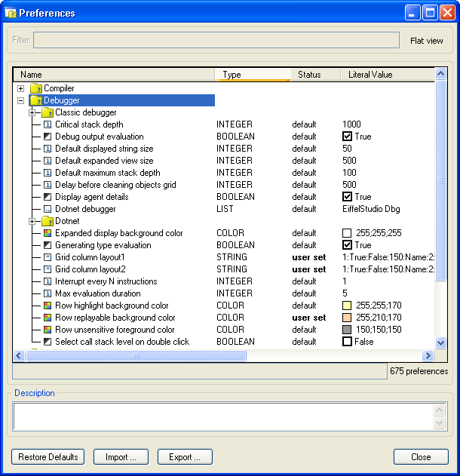Click the Export ... button
Screen dimensions: 460x476
click(185, 456)
